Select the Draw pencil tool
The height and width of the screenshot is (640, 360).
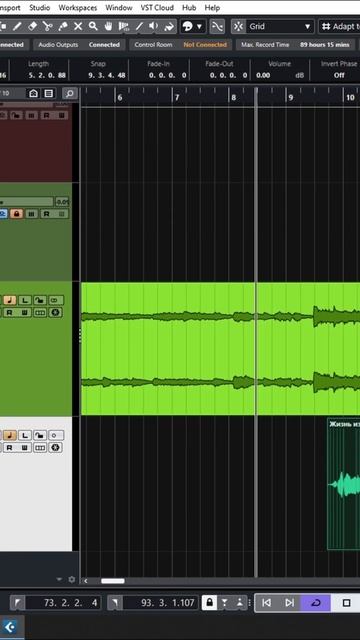pos(17,27)
